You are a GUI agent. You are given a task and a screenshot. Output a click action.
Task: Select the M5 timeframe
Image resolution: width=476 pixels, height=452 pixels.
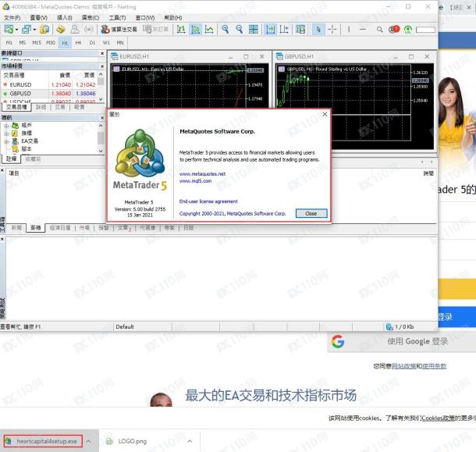[x=23, y=43]
